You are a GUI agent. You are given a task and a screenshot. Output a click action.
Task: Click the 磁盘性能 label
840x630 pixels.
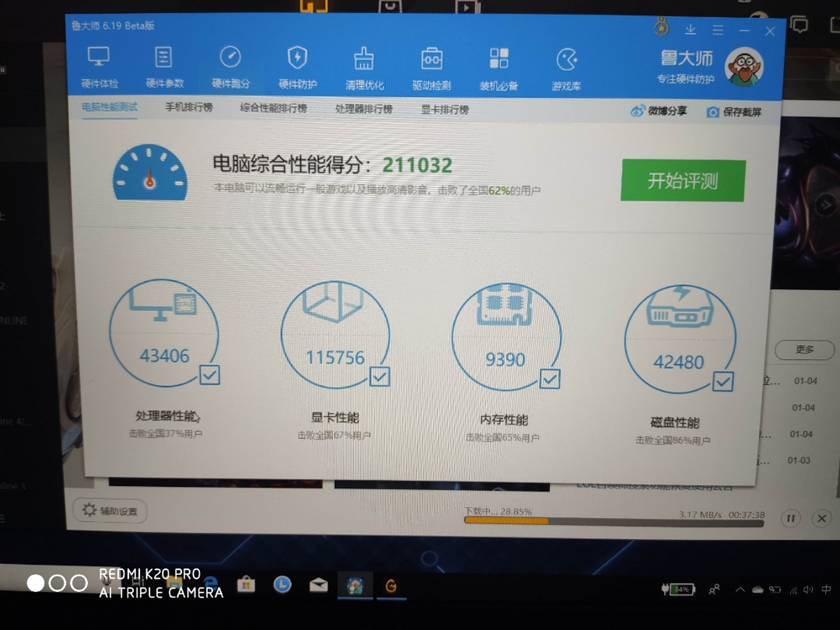click(x=675, y=422)
